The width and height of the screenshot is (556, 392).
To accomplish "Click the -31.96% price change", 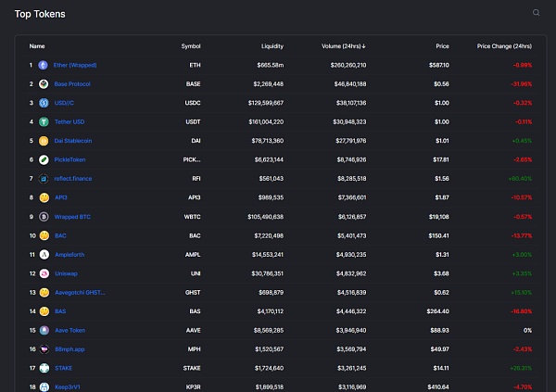I will coord(521,84).
